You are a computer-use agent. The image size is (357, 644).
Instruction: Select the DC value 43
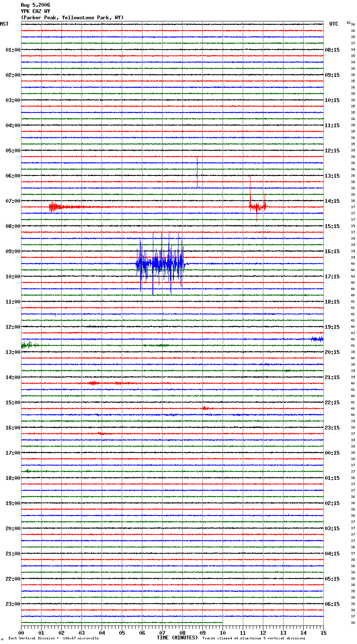[x=353, y=333]
